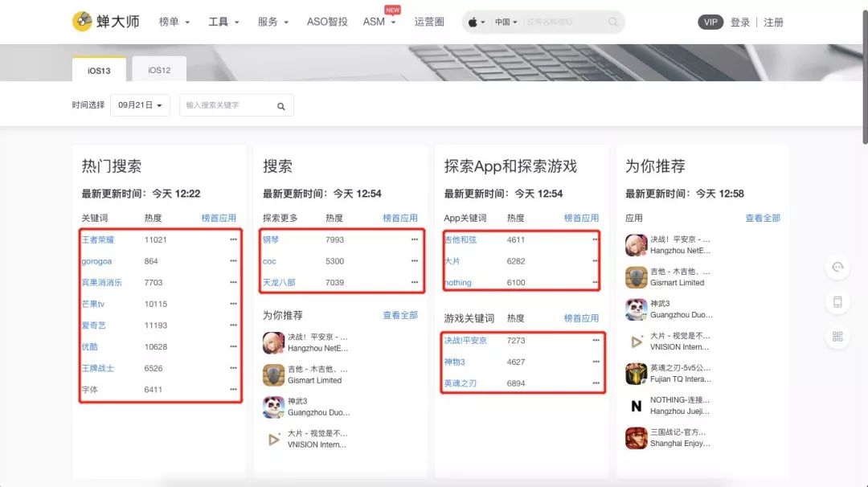Expand the 工具 menu
Image resolution: width=868 pixels, height=487 pixels.
coord(223,23)
